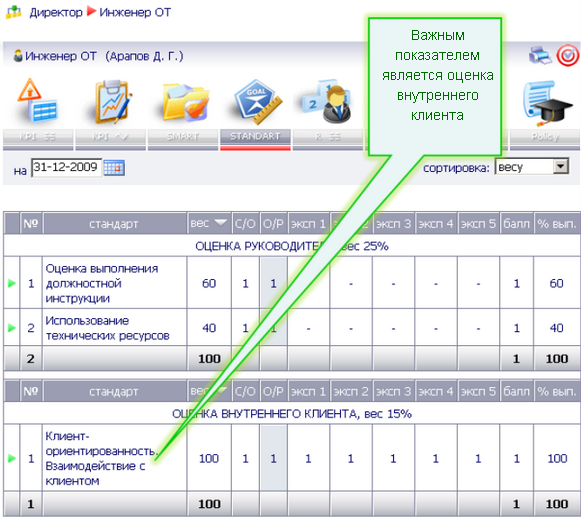Open the KPI table icon with warning sign
This screenshot has width=581, height=518.
click(37, 101)
